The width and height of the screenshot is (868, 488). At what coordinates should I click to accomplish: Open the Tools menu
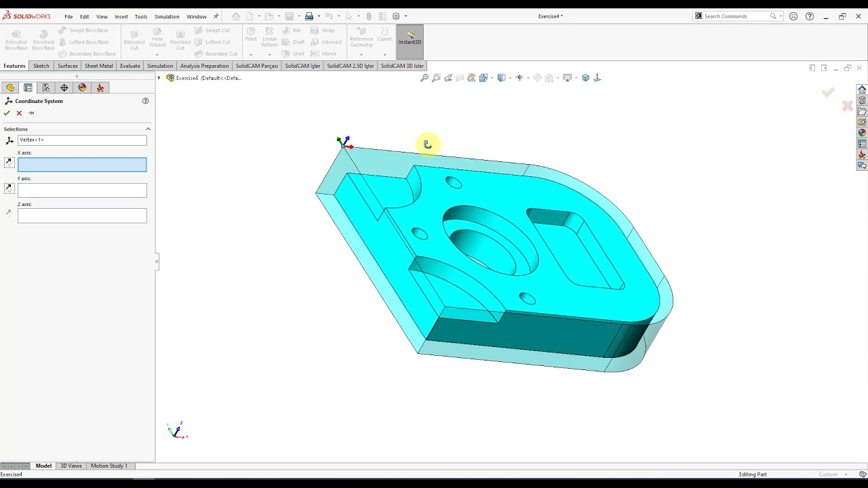pos(141,16)
